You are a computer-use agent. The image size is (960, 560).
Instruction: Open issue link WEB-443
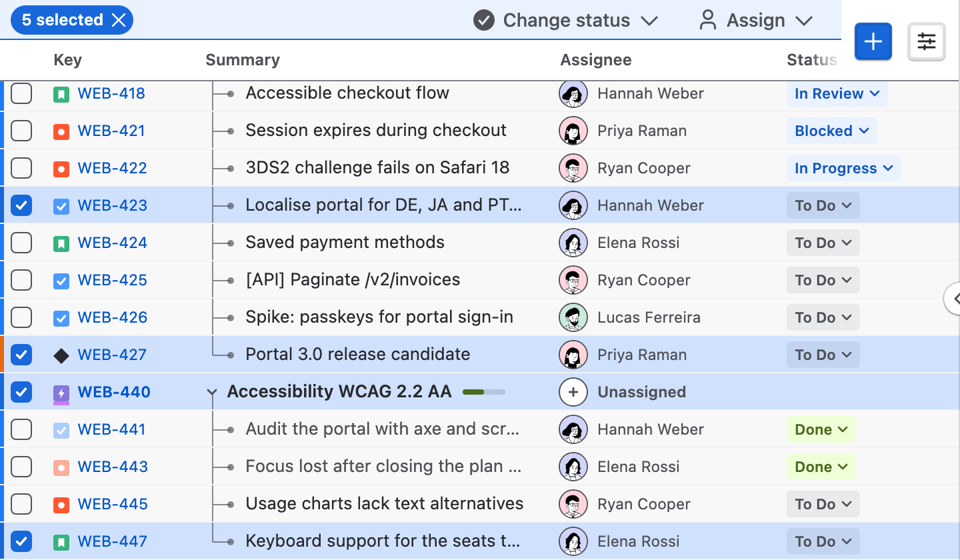[113, 467]
